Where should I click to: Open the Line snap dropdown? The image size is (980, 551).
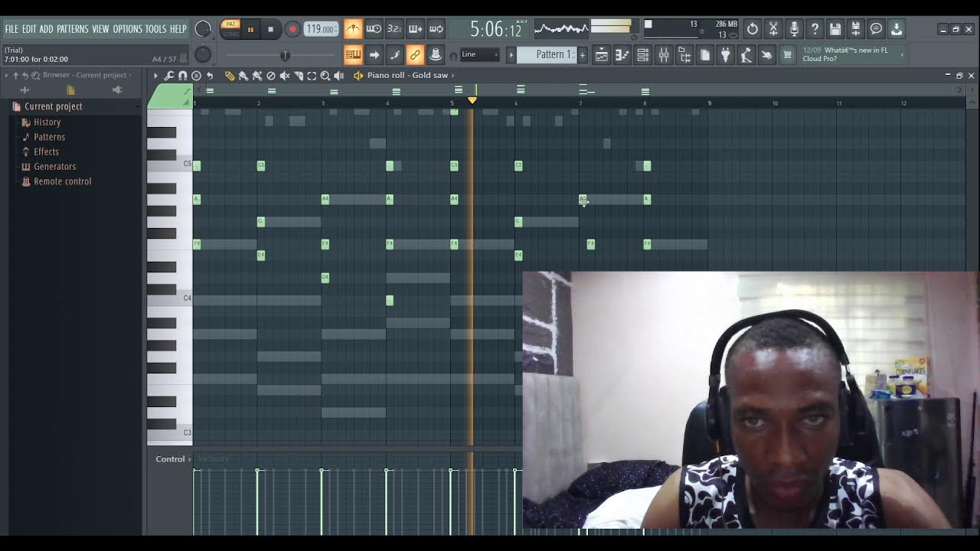479,54
